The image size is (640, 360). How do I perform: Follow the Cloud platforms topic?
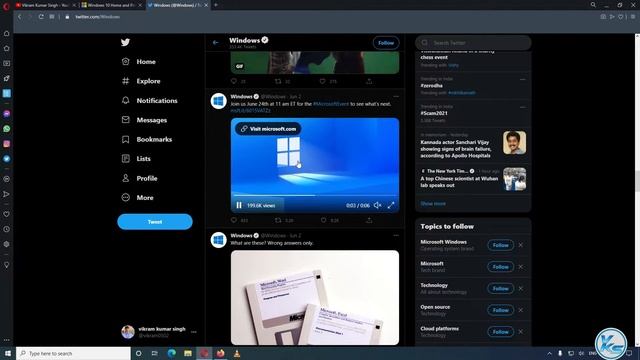click(500, 332)
